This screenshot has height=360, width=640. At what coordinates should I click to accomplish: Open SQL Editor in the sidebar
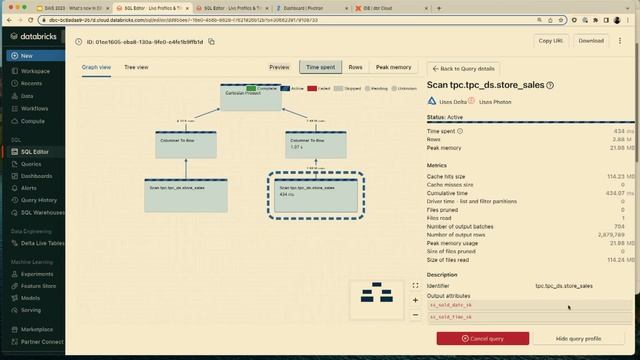pyautogui.click(x=35, y=152)
